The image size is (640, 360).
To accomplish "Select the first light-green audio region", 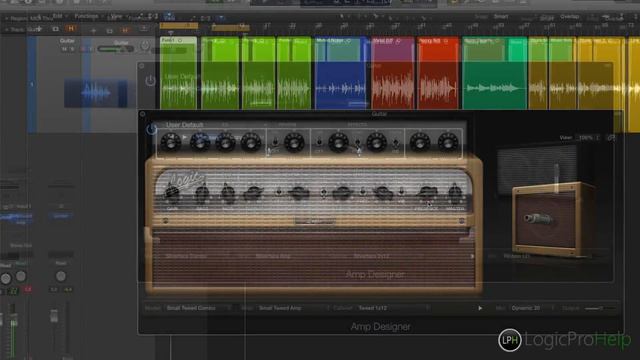I will (x=178, y=73).
